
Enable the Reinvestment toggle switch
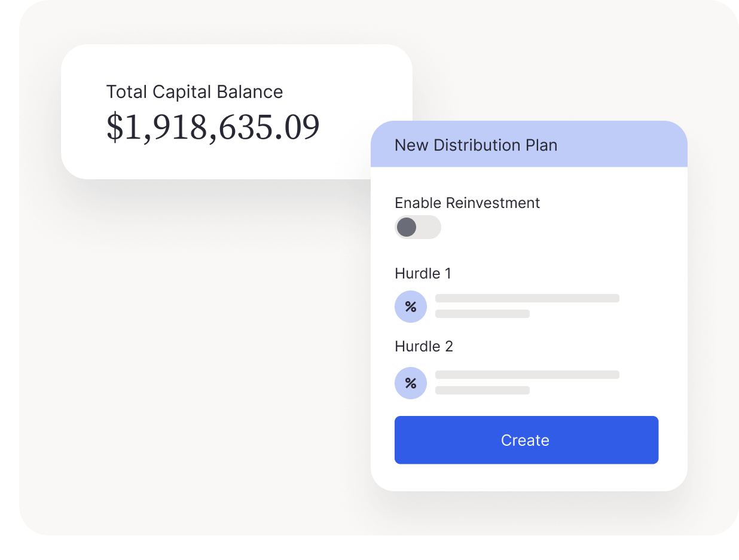(418, 227)
